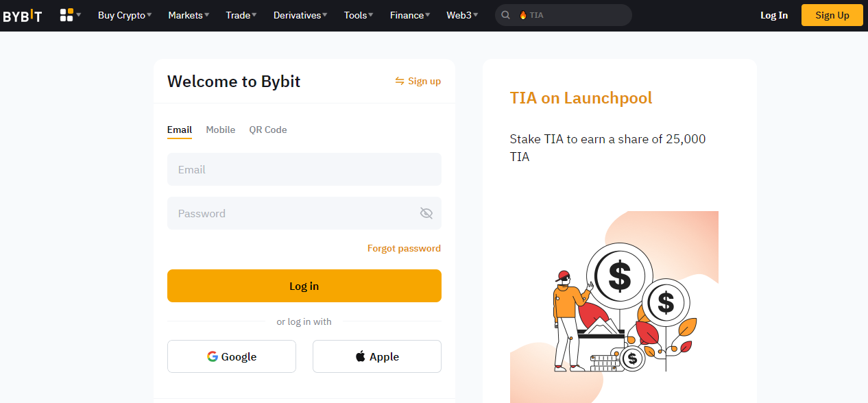Toggle password visibility eye icon
Image resolution: width=868 pixels, height=403 pixels.
[x=426, y=213]
